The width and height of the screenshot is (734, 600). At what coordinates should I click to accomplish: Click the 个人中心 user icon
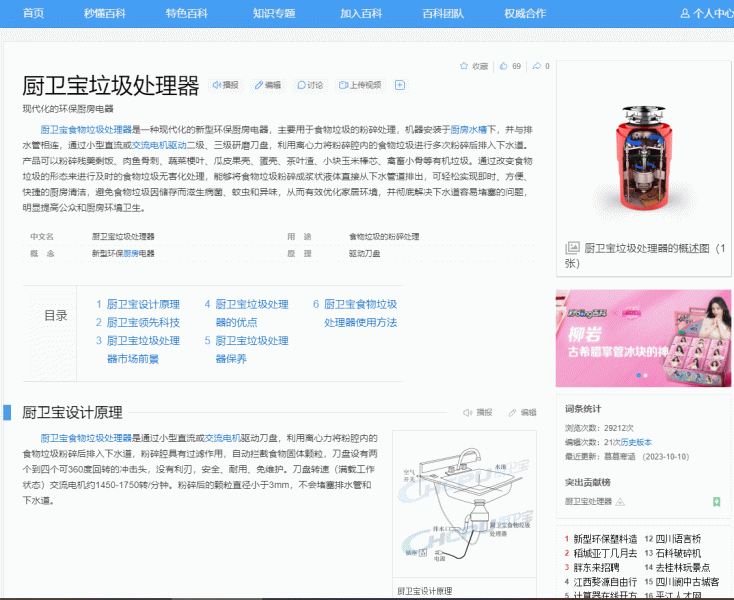coord(685,13)
